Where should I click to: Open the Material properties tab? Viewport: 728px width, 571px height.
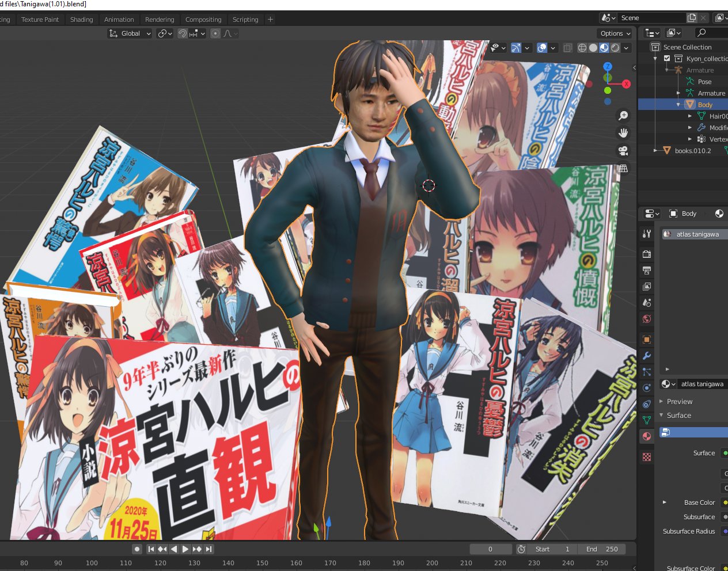[647, 436]
